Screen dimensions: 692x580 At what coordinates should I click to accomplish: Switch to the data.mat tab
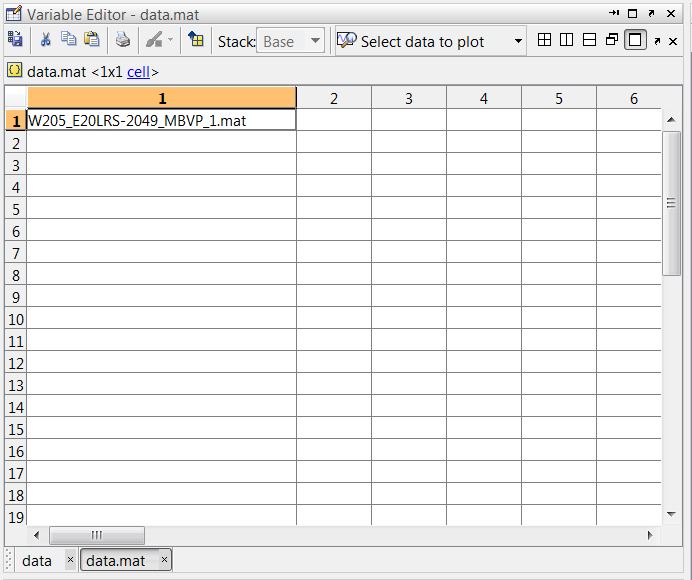click(x=116, y=561)
